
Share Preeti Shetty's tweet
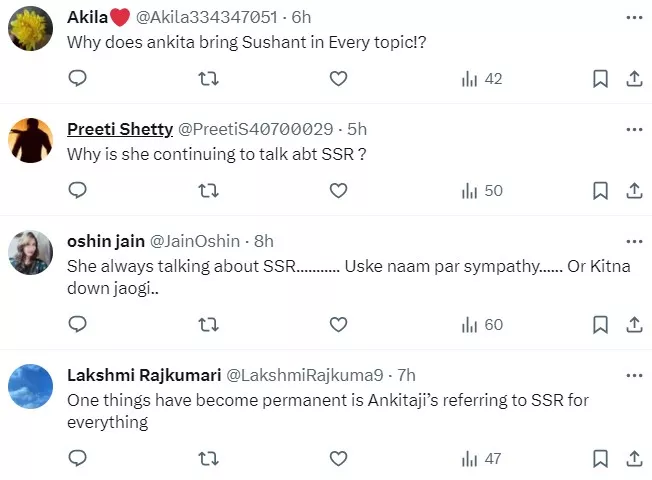pyautogui.click(x=632, y=190)
